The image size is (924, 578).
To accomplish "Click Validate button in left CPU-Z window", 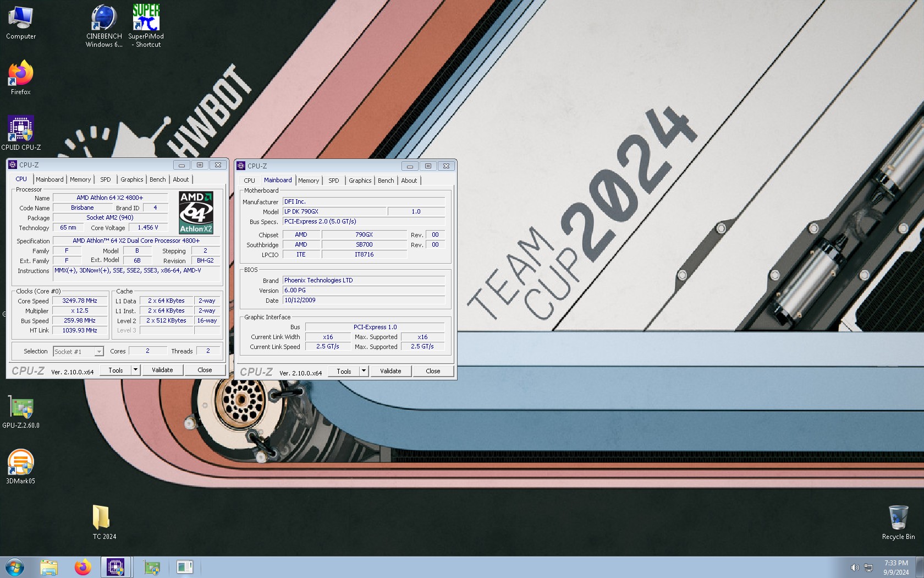I will pyautogui.click(x=162, y=370).
